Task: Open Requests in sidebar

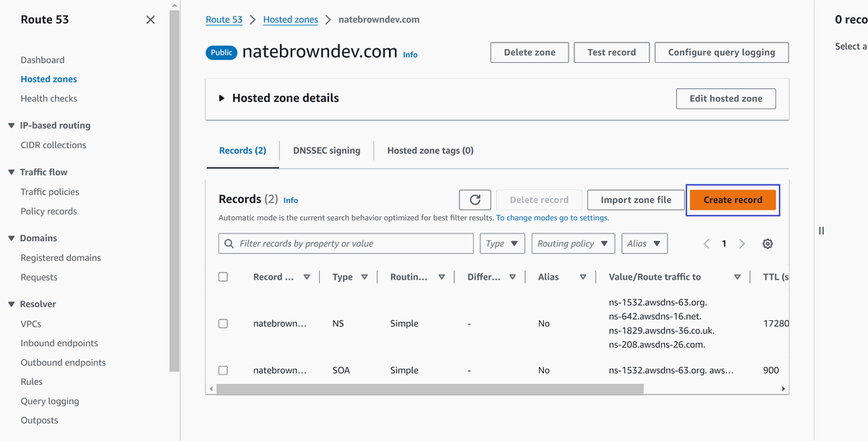Action: click(39, 278)
